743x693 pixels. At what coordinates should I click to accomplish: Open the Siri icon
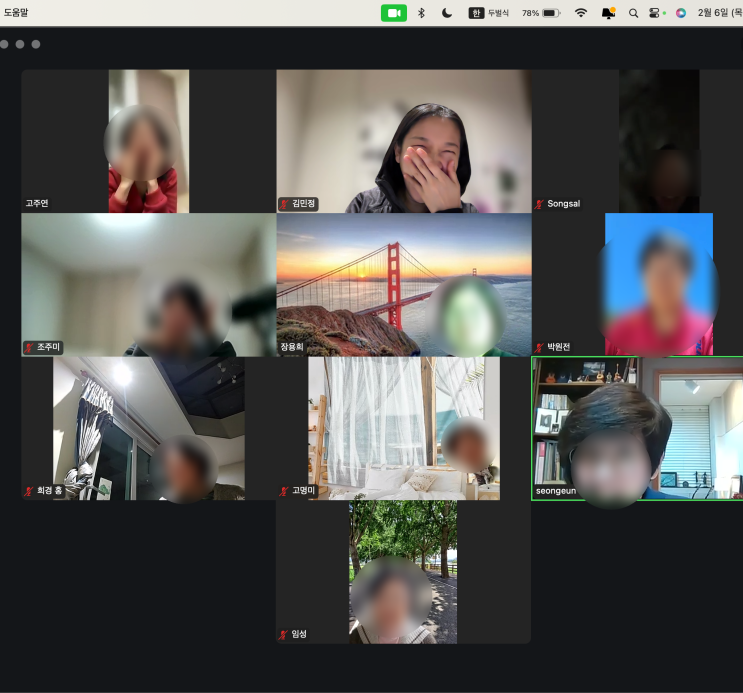tap(680, 13)
